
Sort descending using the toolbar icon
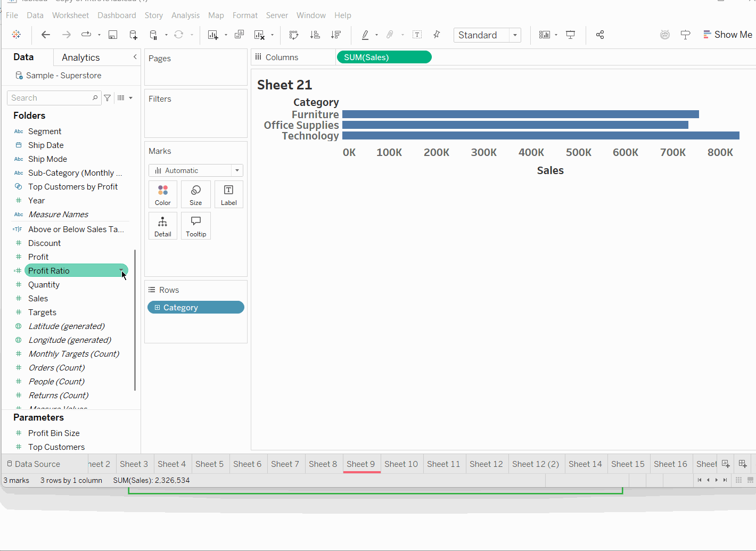pos(336,35)
